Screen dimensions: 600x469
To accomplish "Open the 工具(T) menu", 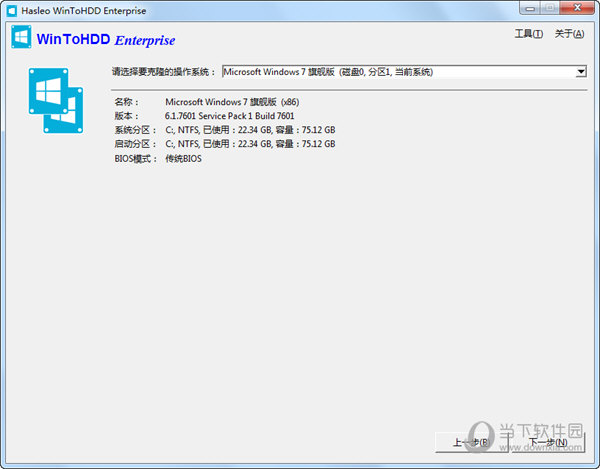I will (528, 34).
